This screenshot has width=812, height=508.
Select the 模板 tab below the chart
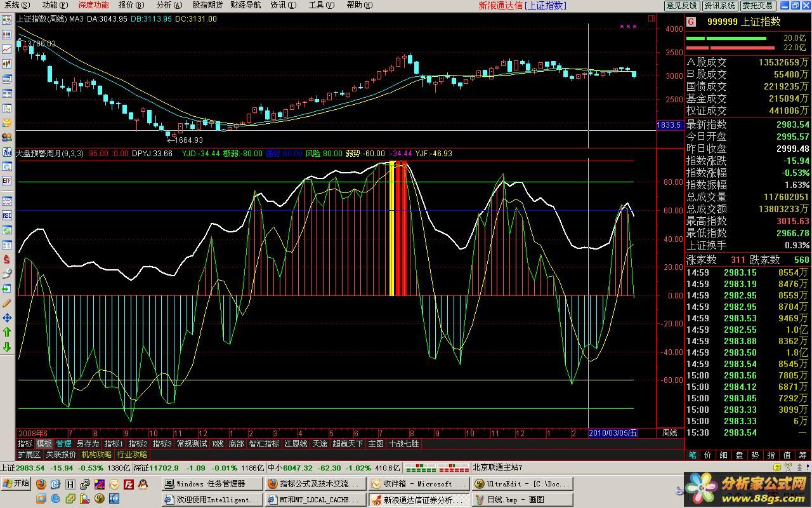44,444
